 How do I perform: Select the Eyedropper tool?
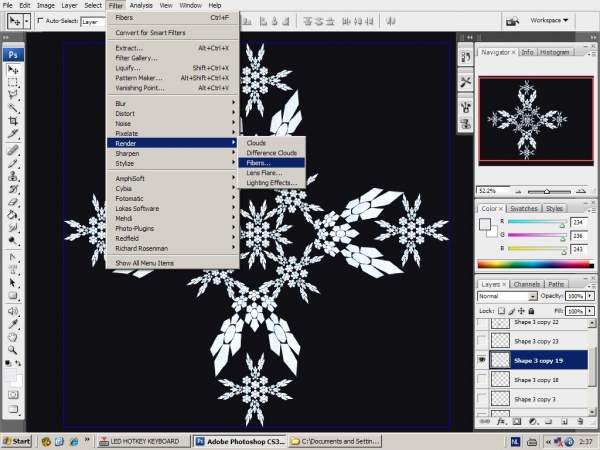pyautogui.click(x=13, y=324)
